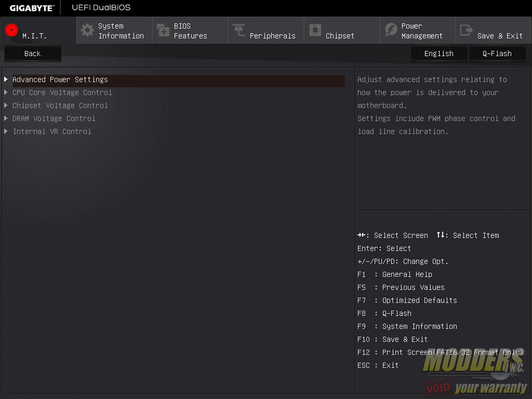
Task: Expand arrow beside Internal VR Control
Action: (6, 131)
